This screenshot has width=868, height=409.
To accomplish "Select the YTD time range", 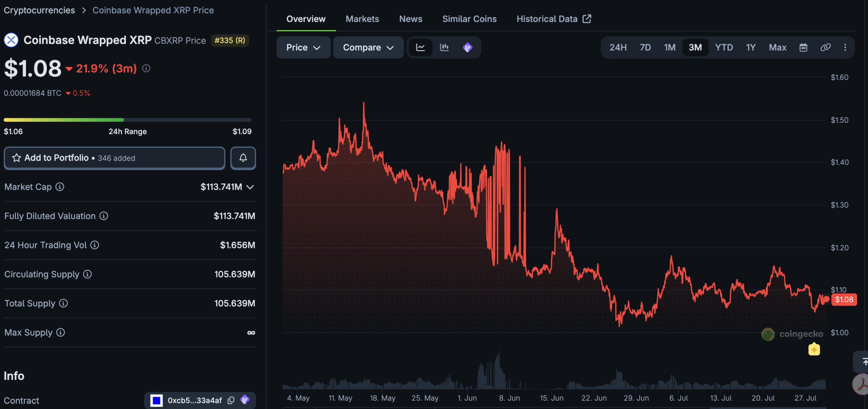I will [724, 47].
